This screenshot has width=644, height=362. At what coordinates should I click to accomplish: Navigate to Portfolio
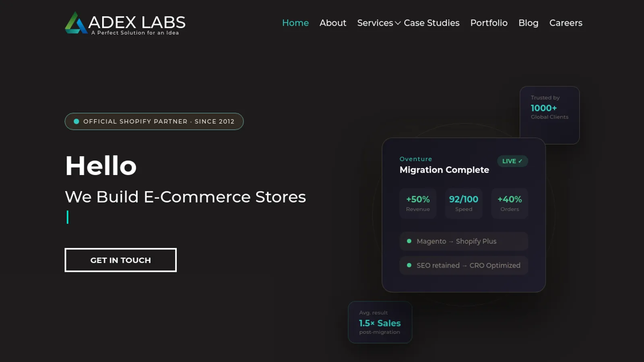(x=489, y=23)
